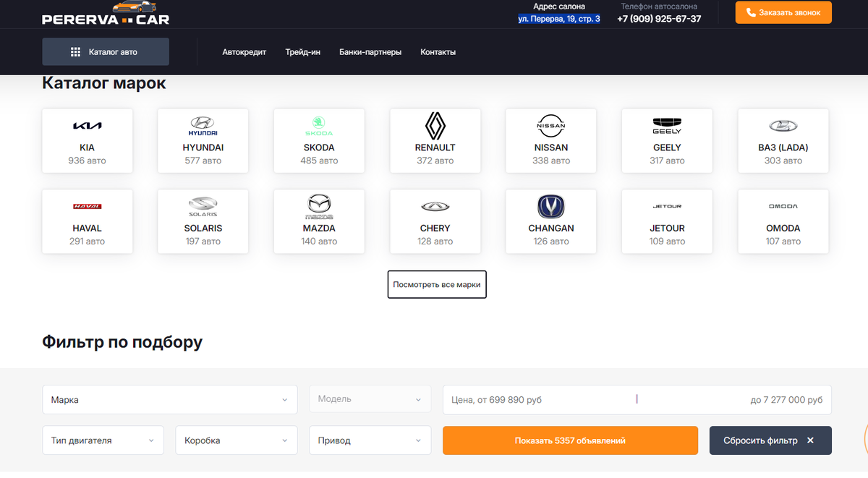Open the Тип двигателя dropdown

(x=103, y=440)
